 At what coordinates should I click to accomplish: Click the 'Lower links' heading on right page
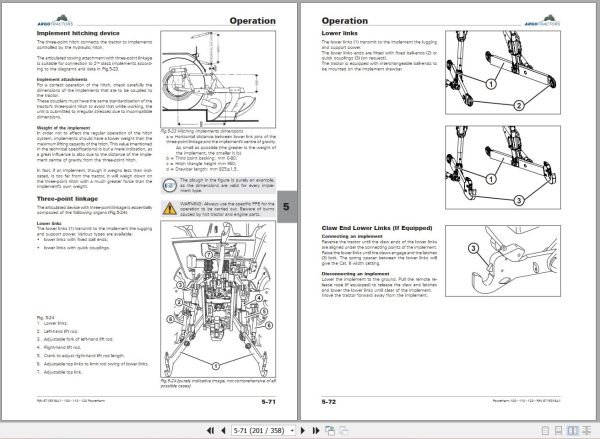click(339, 33)
